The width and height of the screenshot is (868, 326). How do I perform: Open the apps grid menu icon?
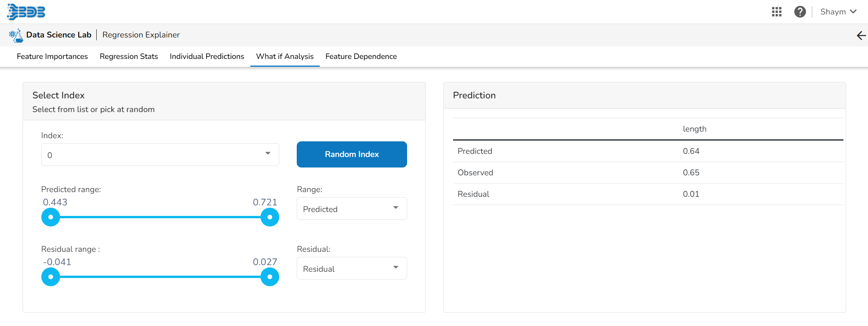point(777,12)
